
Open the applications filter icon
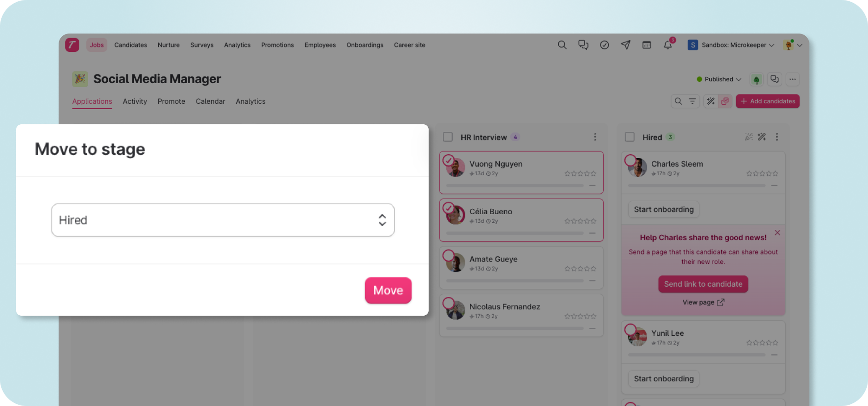click(692, 101)
